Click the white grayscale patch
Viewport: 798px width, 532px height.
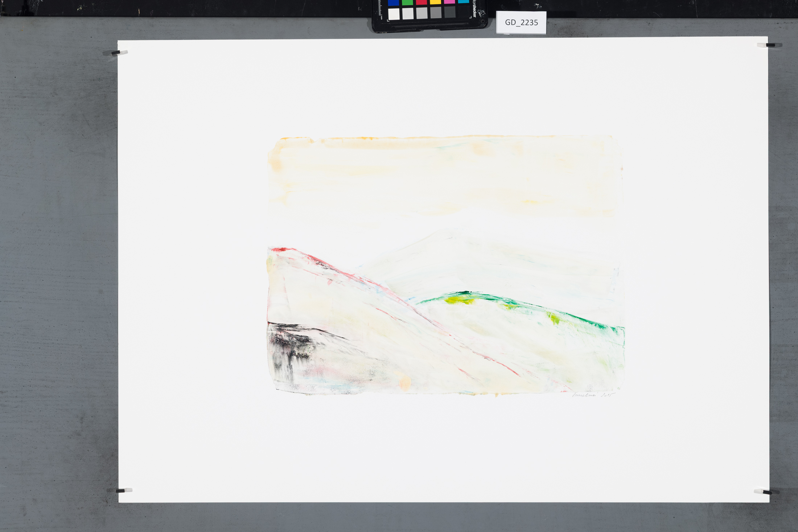394,14
